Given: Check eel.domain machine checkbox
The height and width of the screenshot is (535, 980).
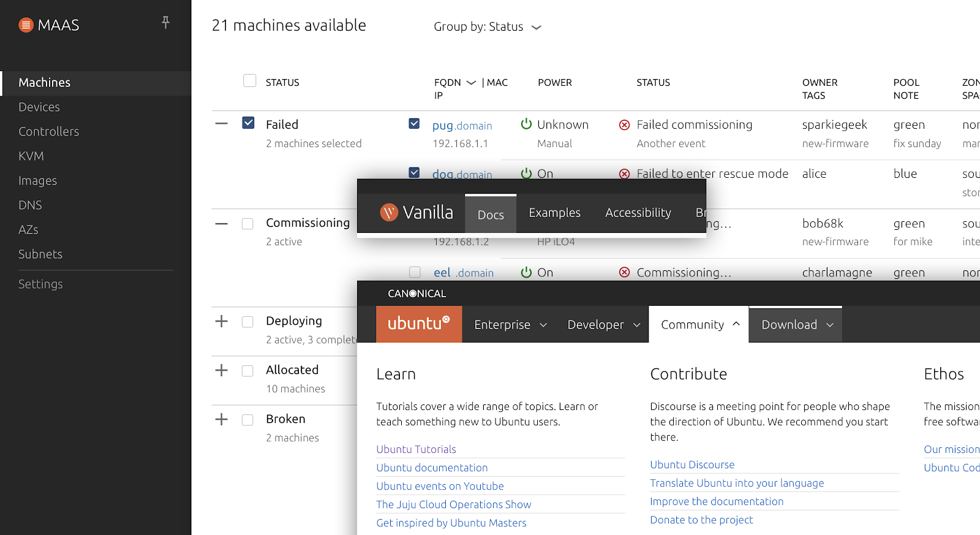Looking at the screenshot, I should click(x=415, y=272).
